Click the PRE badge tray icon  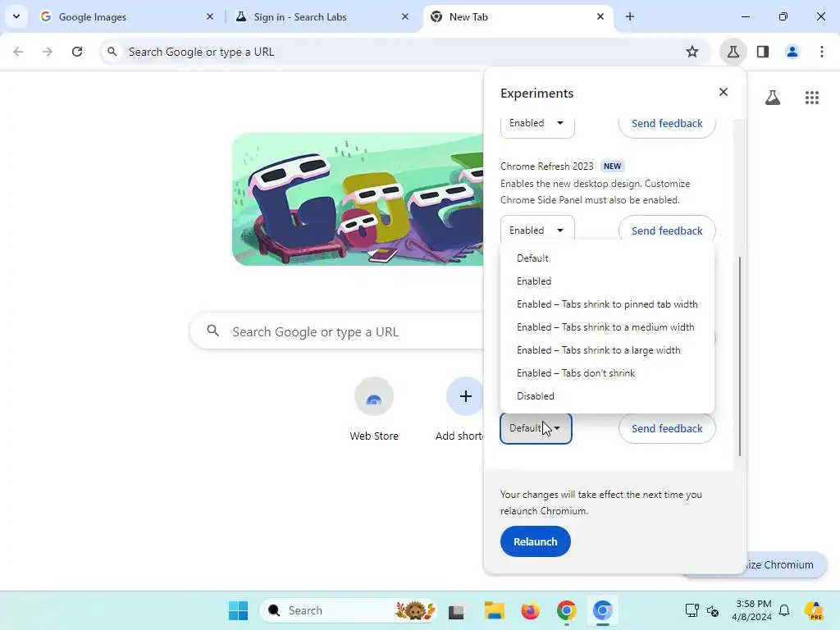point(815,610)
